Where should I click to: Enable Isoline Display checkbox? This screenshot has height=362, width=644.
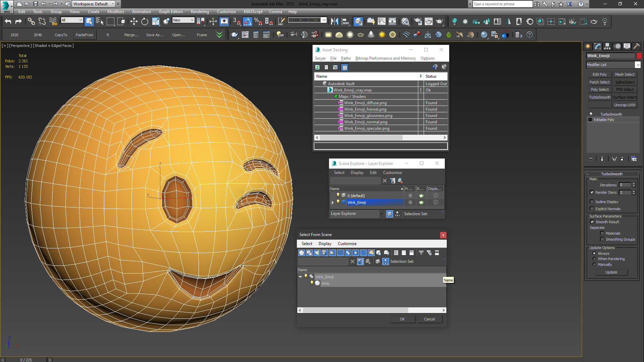592,201
